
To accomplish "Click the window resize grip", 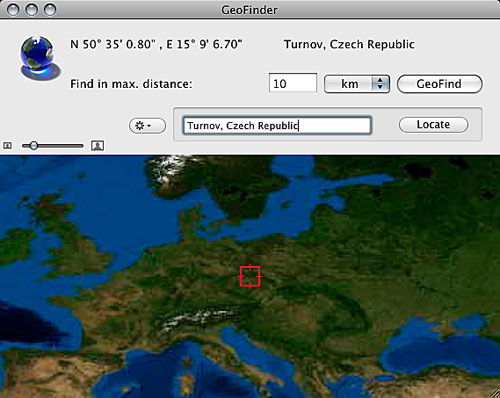I will (495, 393).
